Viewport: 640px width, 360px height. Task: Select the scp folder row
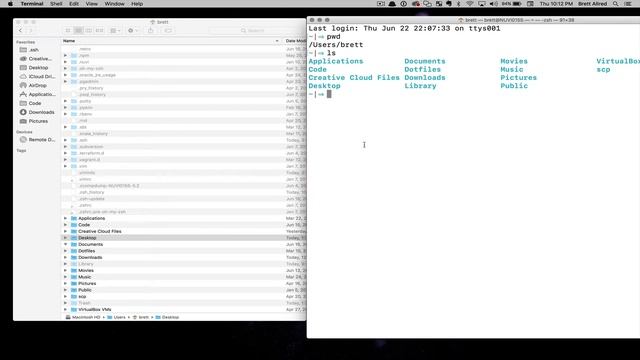184,297
